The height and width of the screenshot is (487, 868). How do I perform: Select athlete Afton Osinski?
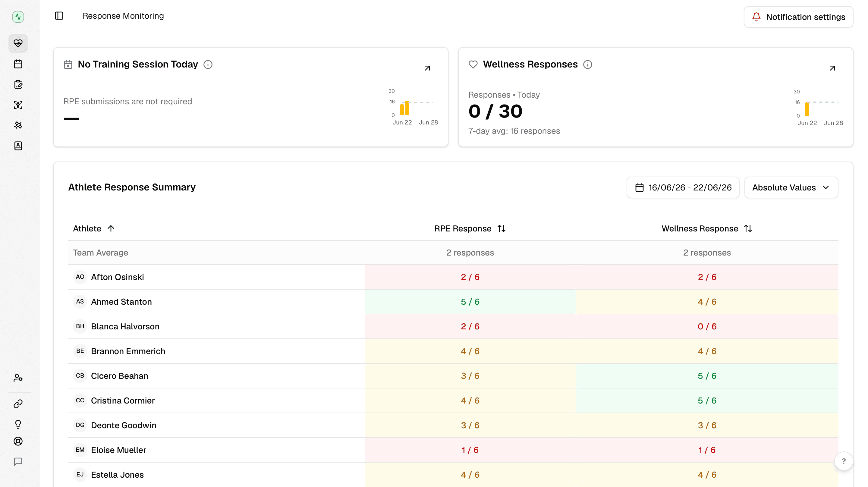pos(117,277)
